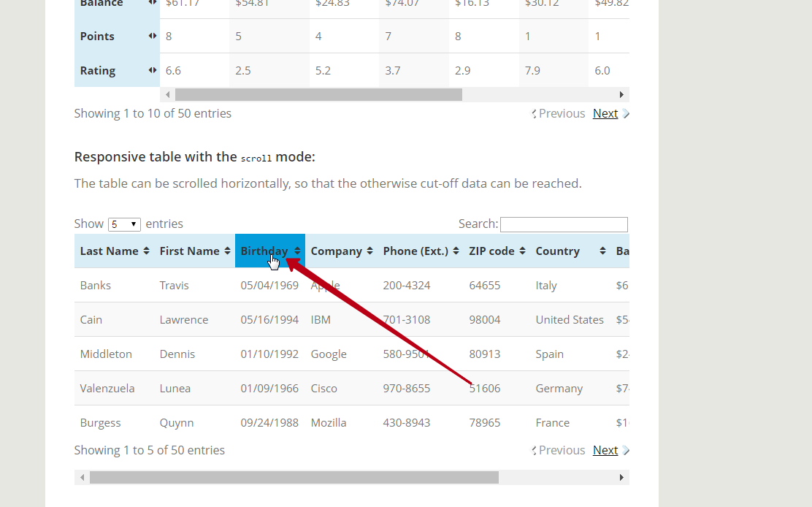
Task: Sort by Phone (Ext.) column
Action: 415,251
